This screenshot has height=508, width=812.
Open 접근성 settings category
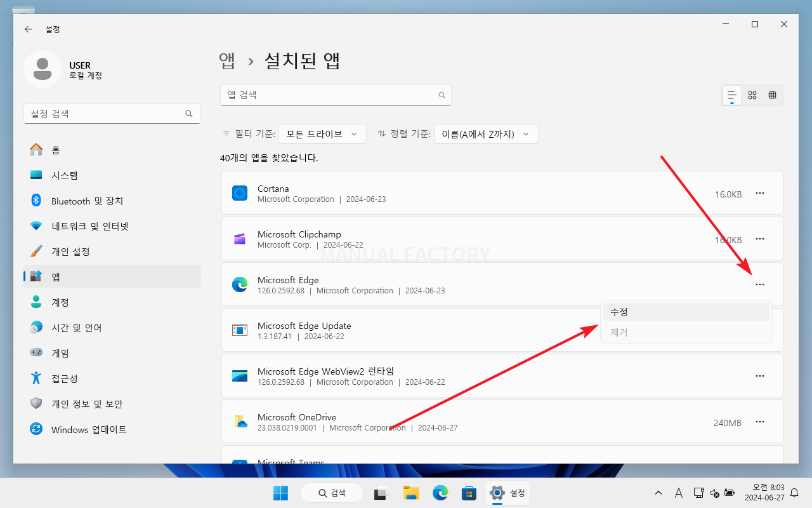[x=112, y=378]
